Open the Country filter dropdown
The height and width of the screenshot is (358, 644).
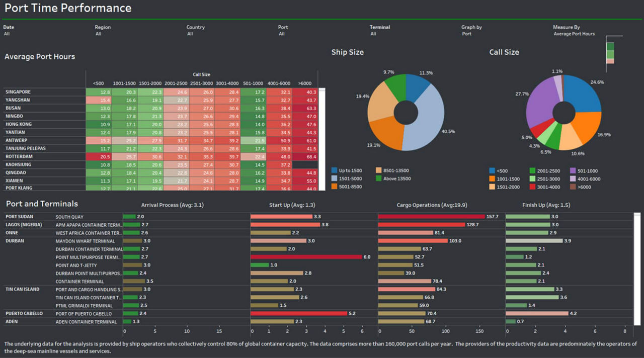(x=190, y=34)
